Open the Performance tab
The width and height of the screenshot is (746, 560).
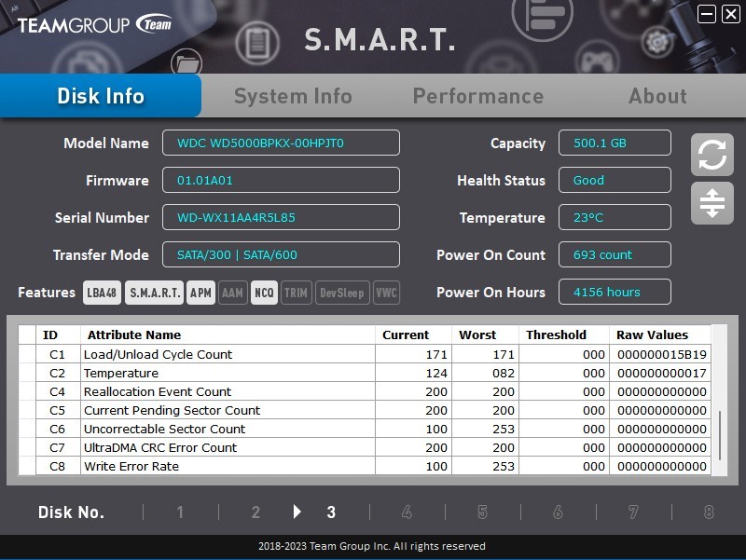coord(478,96)
